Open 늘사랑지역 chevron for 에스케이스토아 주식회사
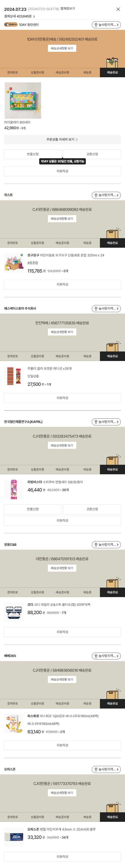The image size is (125, 868). tap(117, 309)
